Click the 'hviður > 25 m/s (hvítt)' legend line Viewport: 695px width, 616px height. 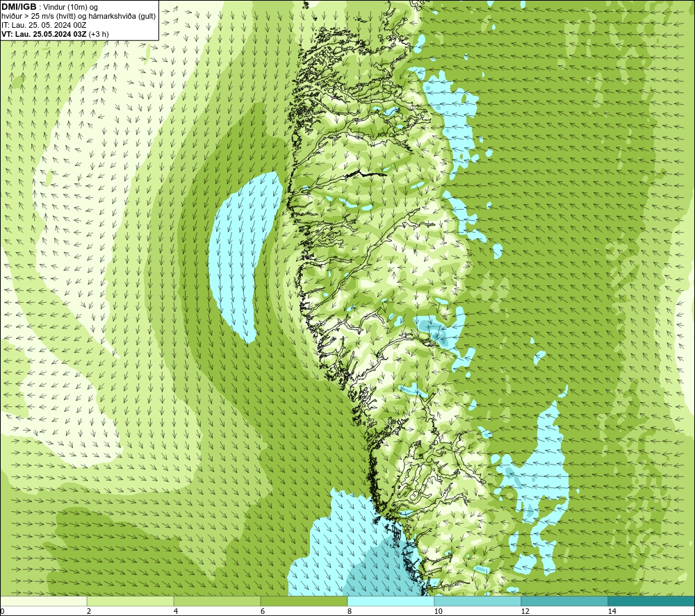[x=79, y=17]
